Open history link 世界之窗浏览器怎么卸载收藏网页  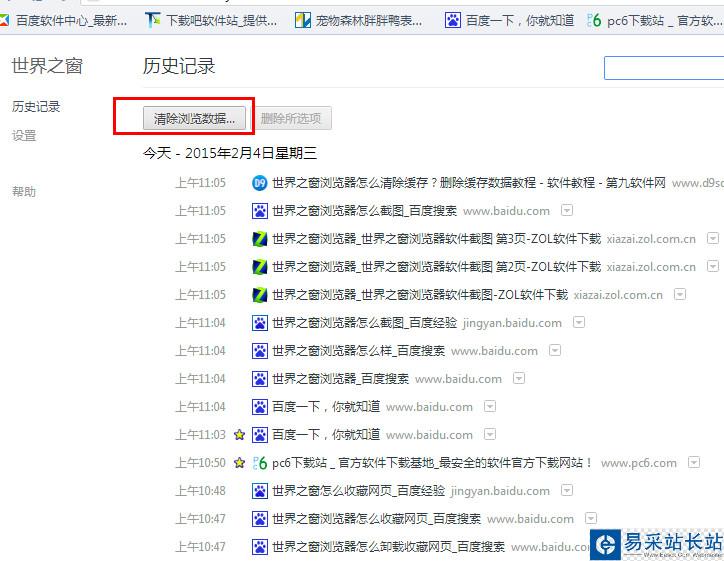pyautogui.click(x=388, y=547)
